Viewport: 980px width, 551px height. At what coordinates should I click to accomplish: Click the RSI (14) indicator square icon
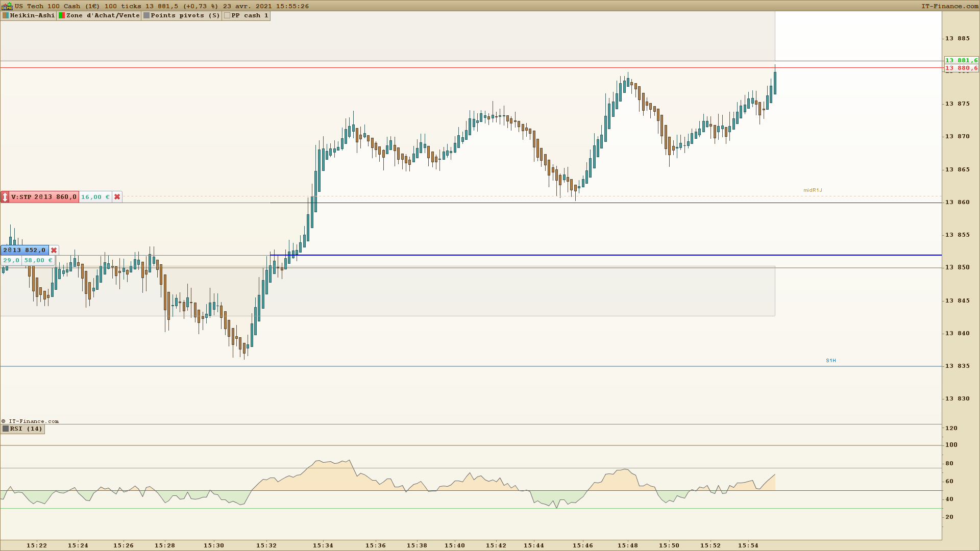[x=6, y=429]
